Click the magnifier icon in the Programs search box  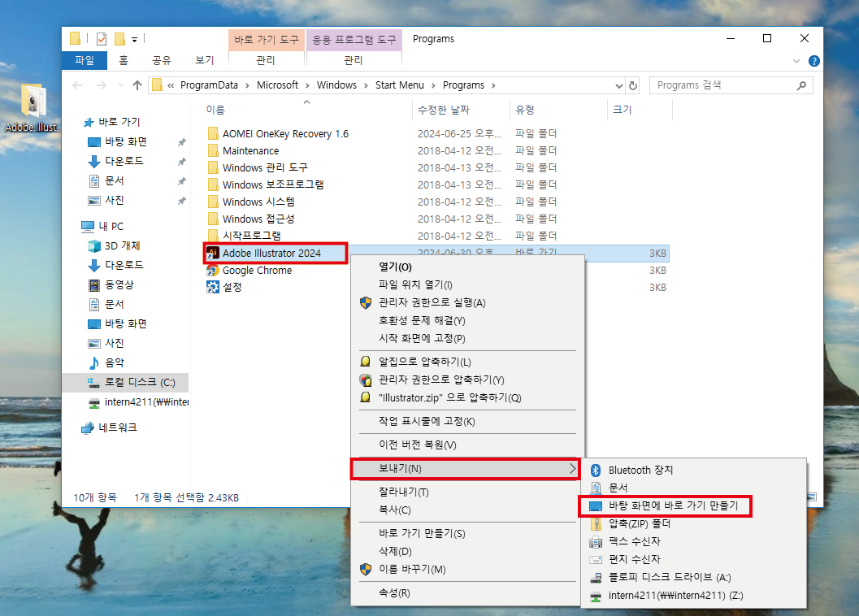tap(801, 85)
